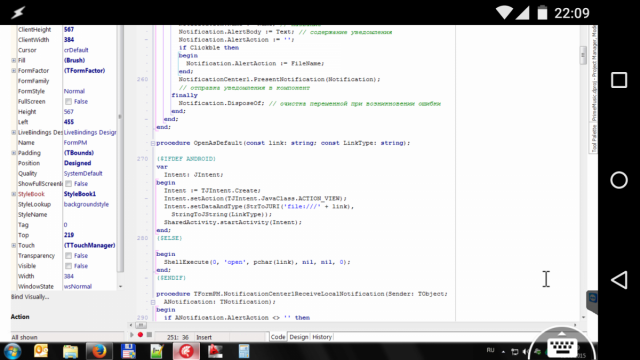Open the notepad-with-pencil taskbar app

point(157,351)
